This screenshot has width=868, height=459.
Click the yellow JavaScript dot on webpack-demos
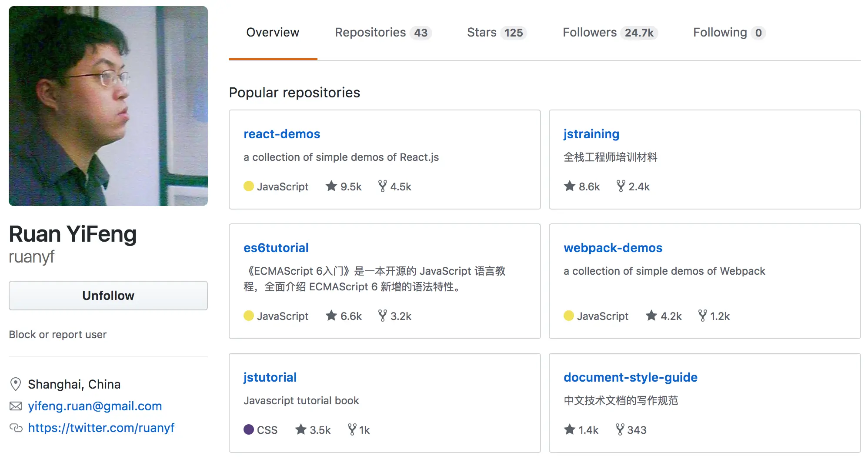pos(569,316)
